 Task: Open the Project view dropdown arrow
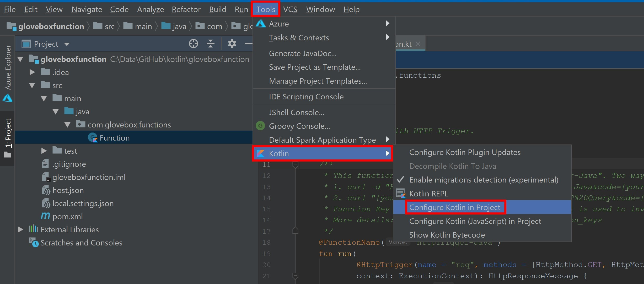coord(67,44)
